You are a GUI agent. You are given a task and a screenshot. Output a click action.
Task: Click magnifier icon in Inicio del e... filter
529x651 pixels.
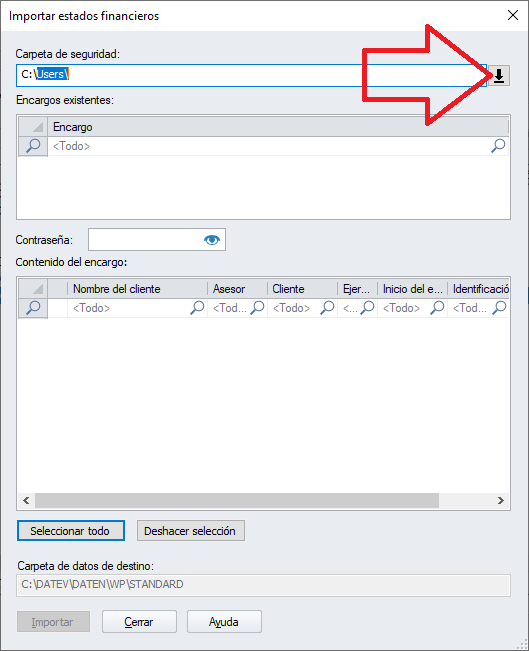[437, 308]
